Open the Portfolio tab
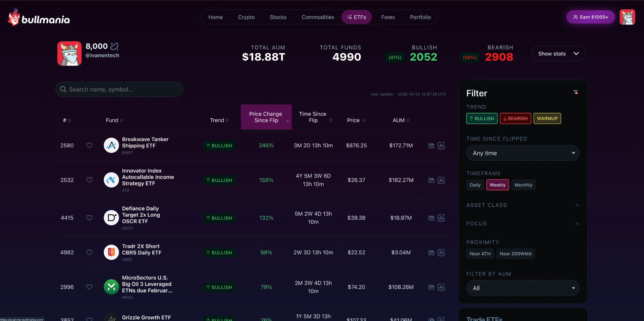644x321 pixels. click(x=420, y=17)
